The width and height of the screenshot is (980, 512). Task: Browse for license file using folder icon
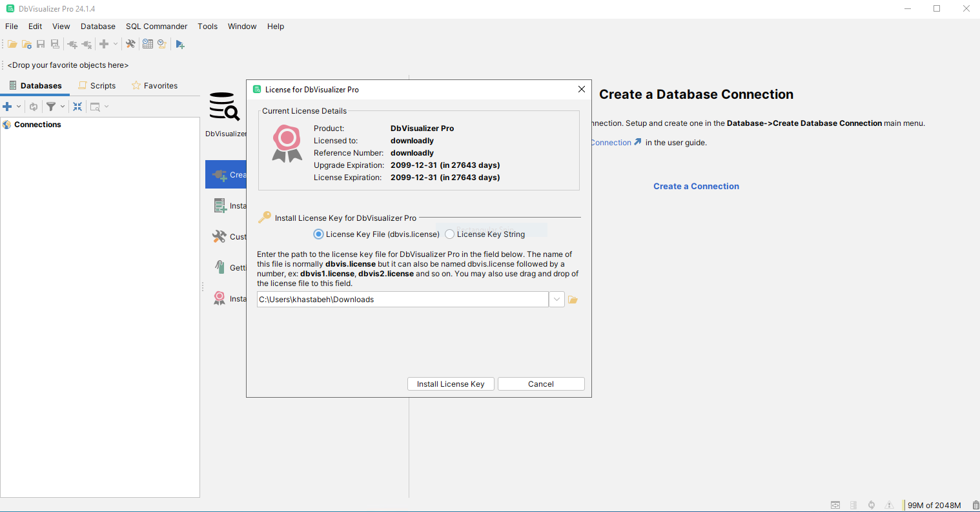(573, 300)
